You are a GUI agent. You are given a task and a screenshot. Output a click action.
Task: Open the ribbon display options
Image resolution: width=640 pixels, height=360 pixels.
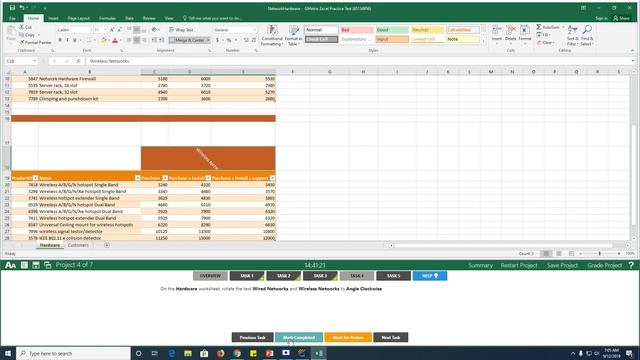tap(584, 8)
